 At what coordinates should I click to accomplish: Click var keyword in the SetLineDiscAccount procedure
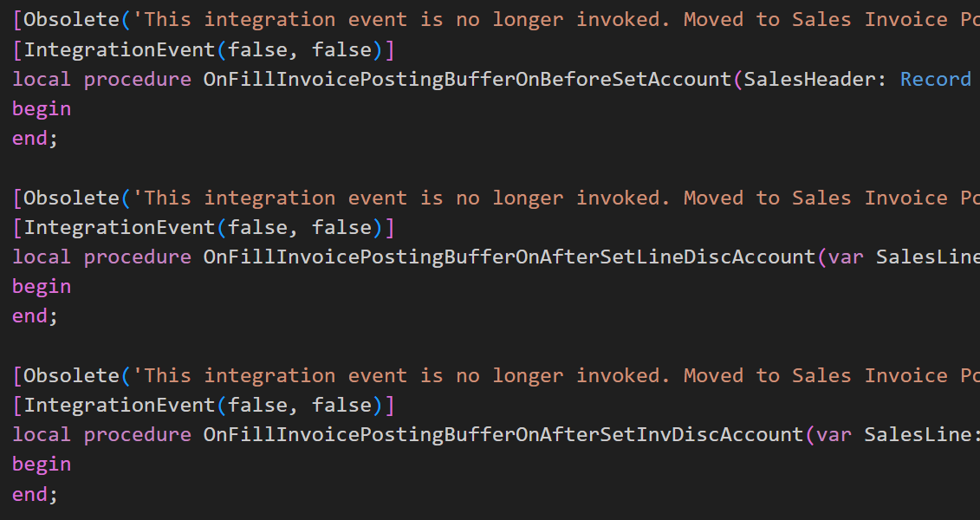[846, 257]
